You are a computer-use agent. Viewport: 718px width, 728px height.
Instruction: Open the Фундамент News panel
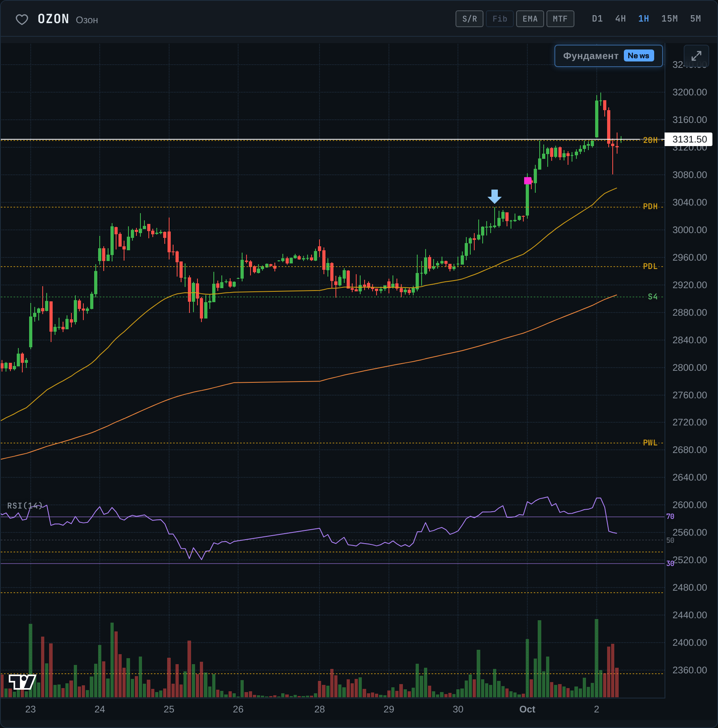click(609, 56)
